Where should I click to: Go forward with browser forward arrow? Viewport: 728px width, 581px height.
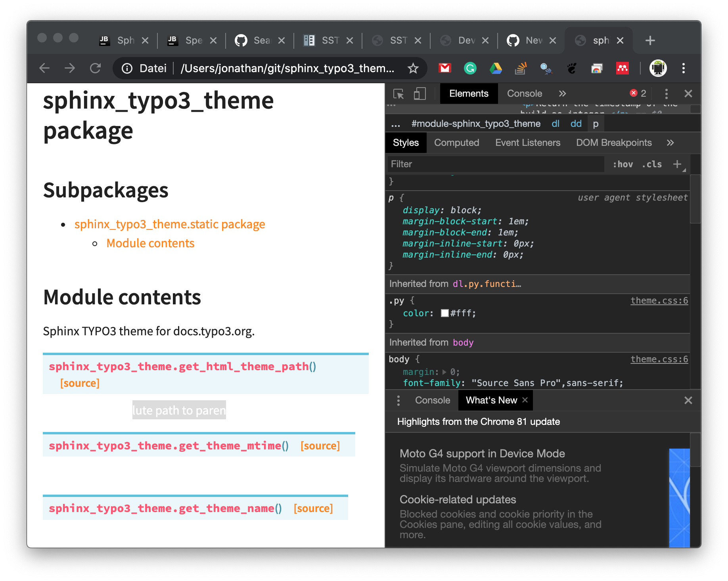click(70, 68)
